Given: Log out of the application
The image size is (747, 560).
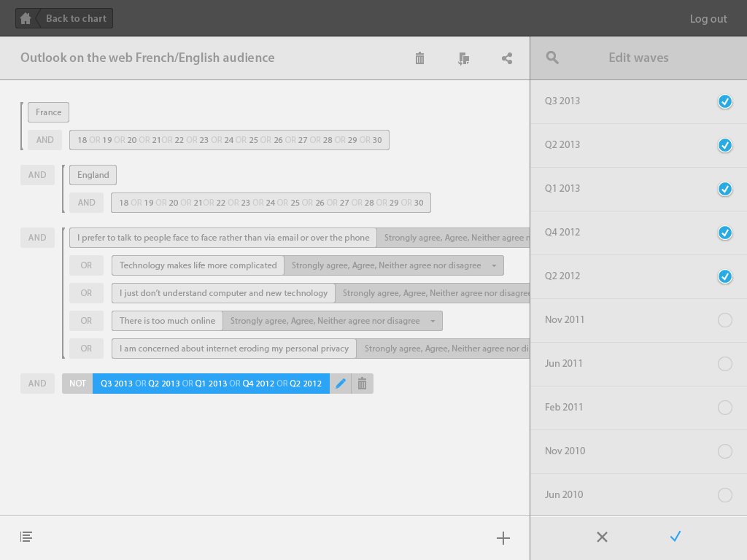Looking at the screenshot, I should point(708,18).
